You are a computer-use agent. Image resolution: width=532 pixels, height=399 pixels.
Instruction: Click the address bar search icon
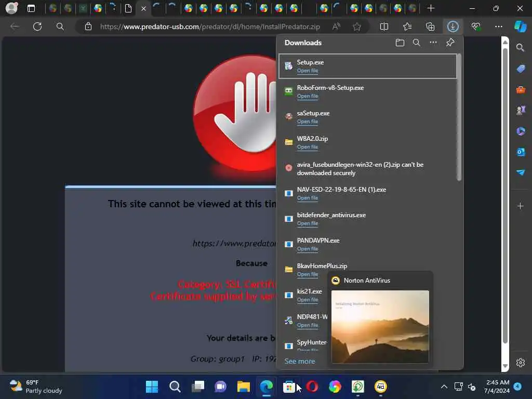pyautogui.click(x=60, y=26)
